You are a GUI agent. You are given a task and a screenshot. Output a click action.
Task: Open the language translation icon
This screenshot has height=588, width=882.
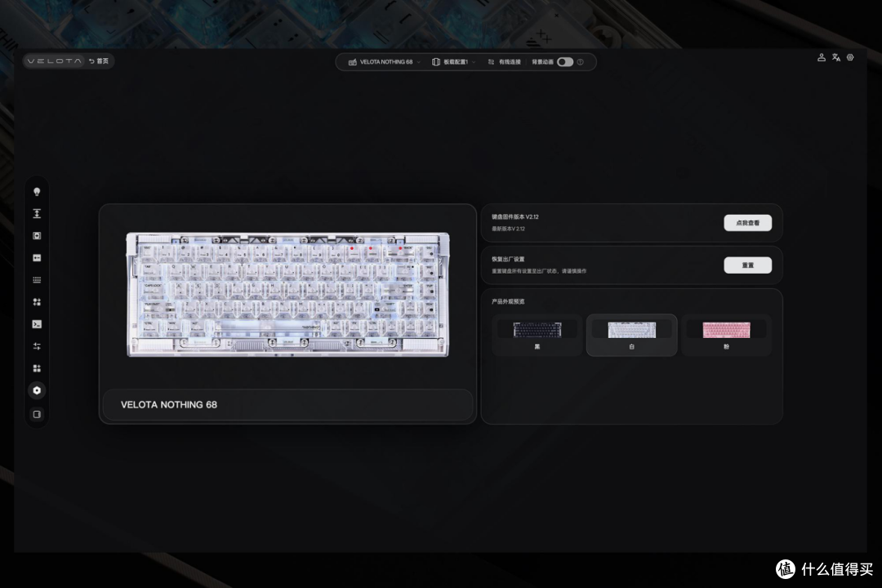tap(836, 57)
